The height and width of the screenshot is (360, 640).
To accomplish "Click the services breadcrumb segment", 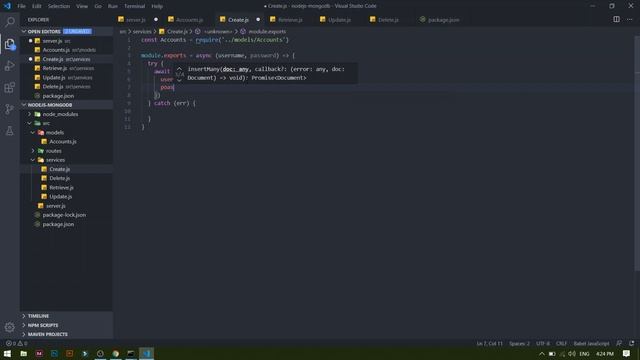I will [x=142, y=31].
